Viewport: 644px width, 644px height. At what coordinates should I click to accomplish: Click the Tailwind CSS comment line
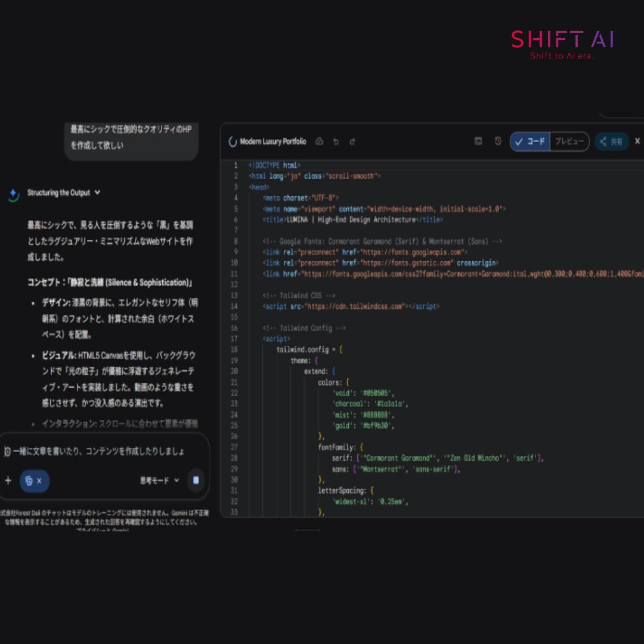click(299, 295)
